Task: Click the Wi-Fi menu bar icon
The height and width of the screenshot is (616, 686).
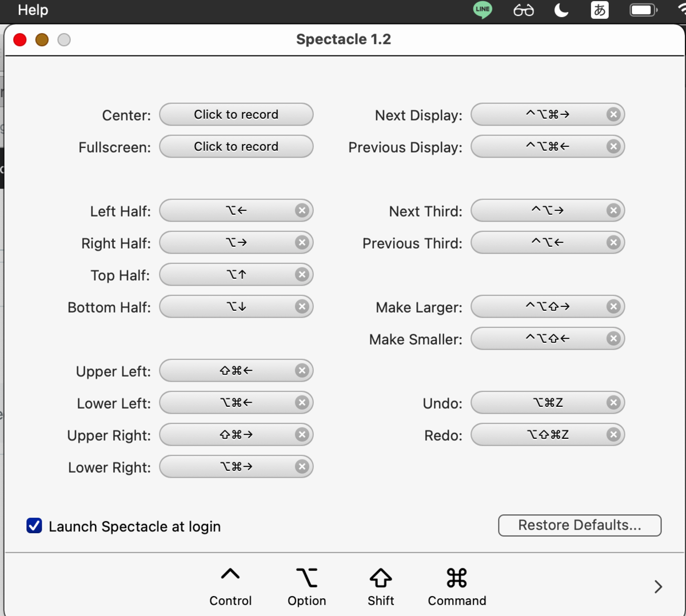Action: pos(681,10)
